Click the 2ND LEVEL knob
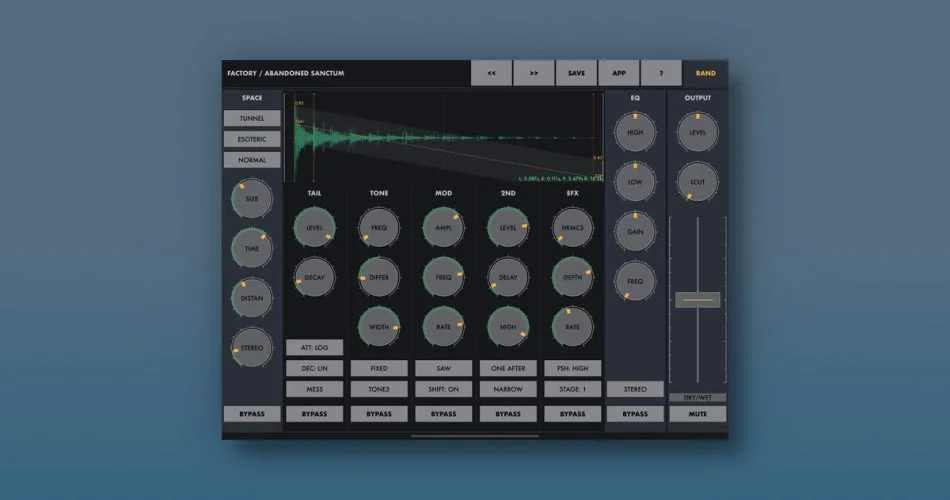The image size is (950, 500). pos(508,228)
